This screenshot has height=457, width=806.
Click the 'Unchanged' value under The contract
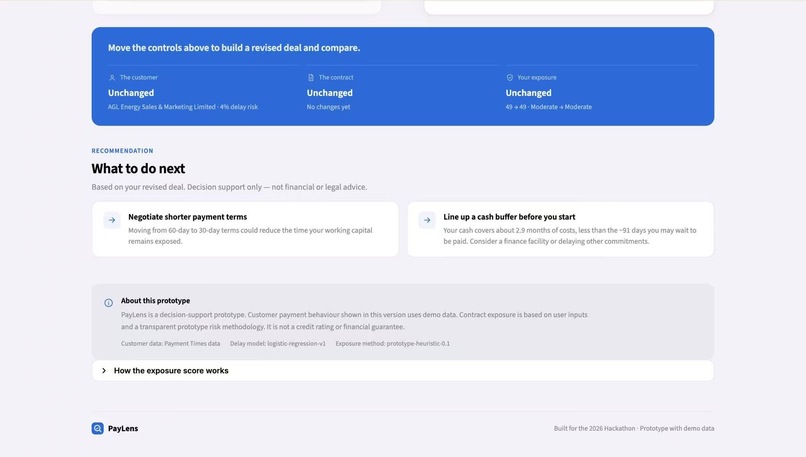pyautogui.click(x=329, y=93)
